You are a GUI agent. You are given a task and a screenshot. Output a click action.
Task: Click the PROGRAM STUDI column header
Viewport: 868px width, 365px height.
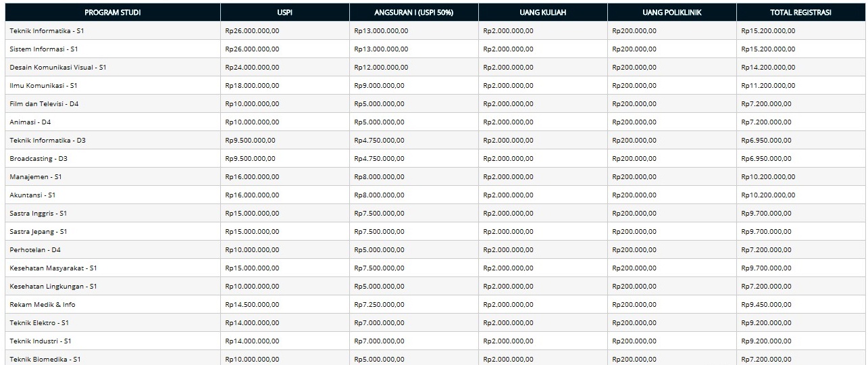pos(112,12)
